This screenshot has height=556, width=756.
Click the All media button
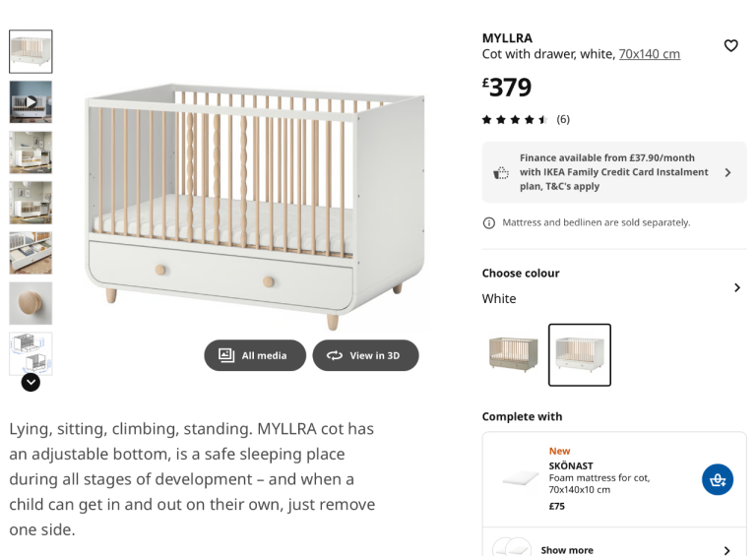(255, 355)
